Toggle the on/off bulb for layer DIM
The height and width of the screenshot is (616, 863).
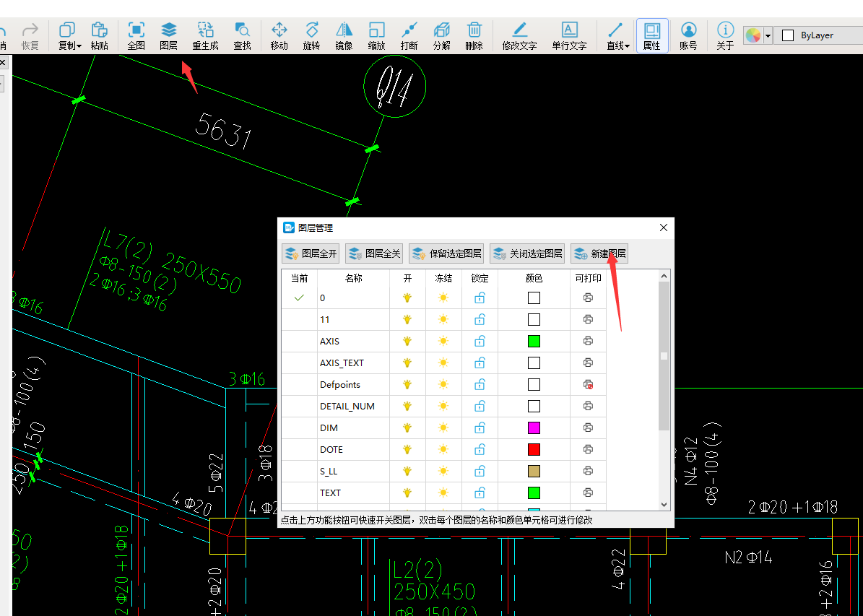pos(407,428)
